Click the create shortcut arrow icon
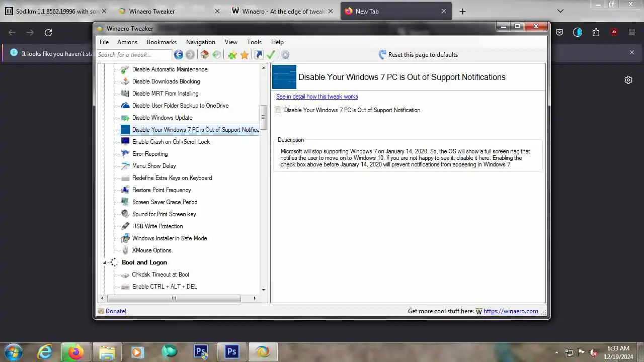 (259, 55)
